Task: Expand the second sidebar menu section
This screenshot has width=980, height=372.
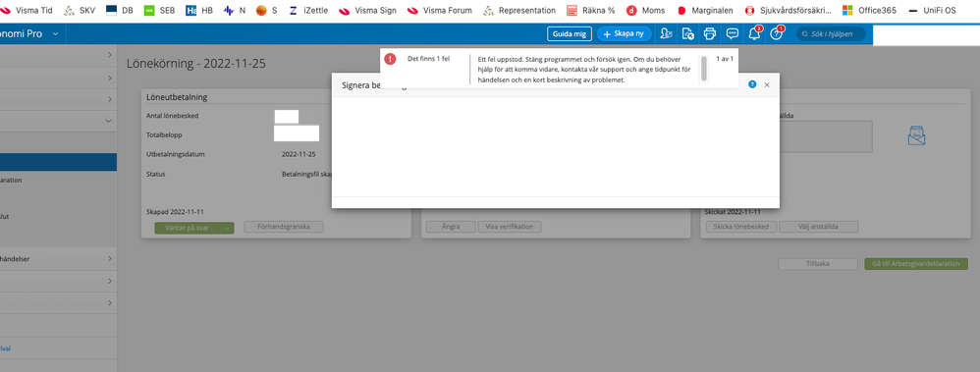Action: [109, 78]
